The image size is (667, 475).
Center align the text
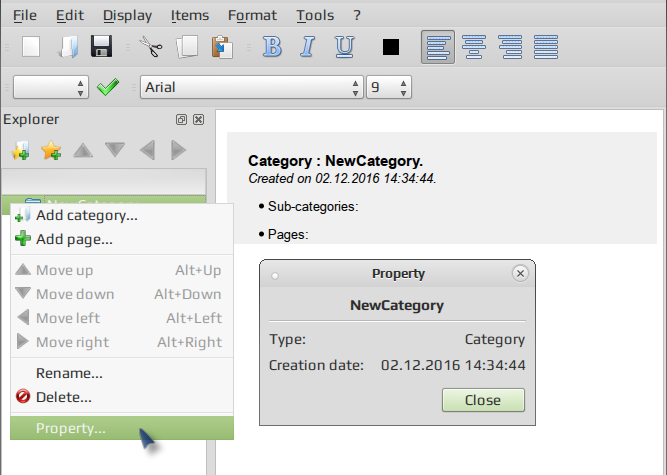pyautogui.click(x=474, y=47)
